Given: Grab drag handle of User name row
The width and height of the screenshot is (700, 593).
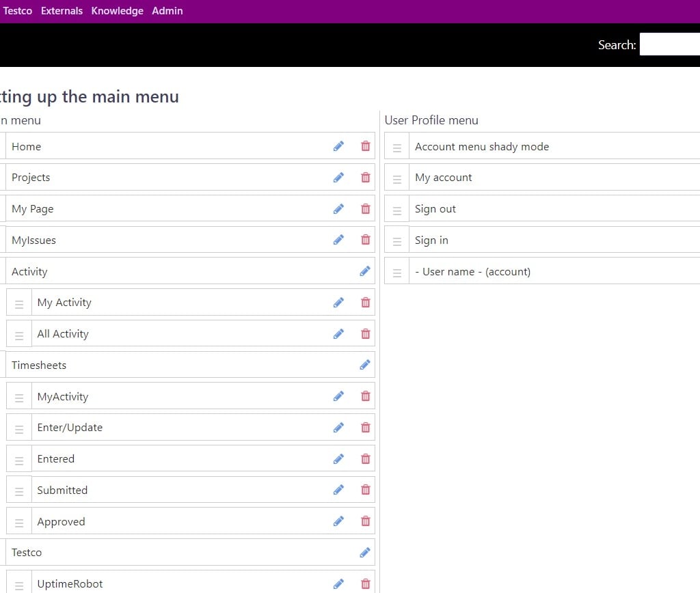Looking at the screenshot, I should pos(397,272).
